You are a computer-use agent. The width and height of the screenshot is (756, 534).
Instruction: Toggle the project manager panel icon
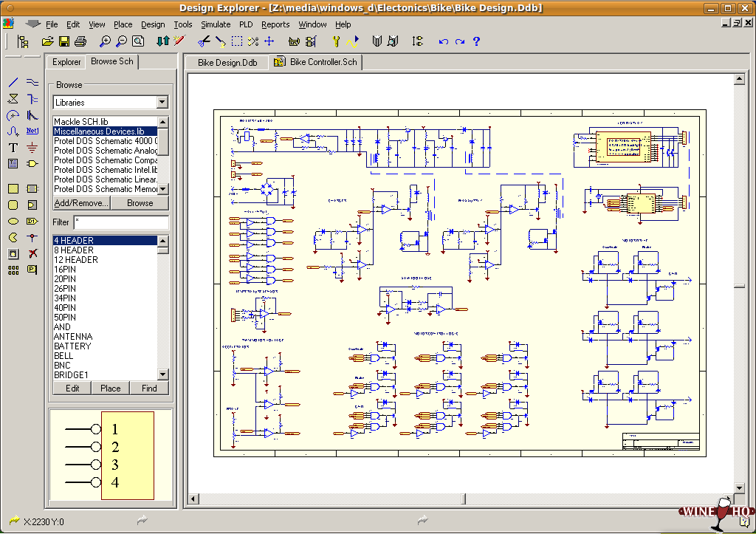tap(23, 41)
